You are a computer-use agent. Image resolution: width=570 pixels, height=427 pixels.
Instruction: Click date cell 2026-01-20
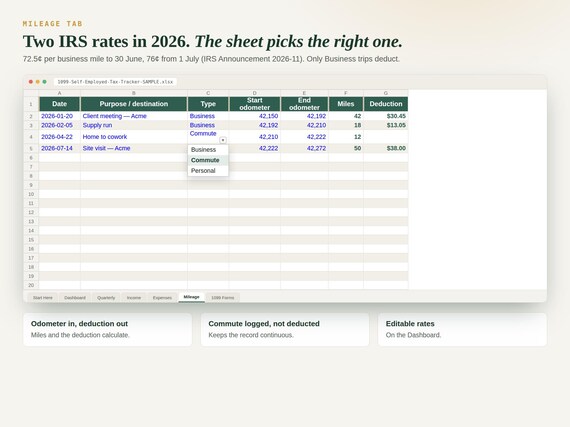(60, 116)
